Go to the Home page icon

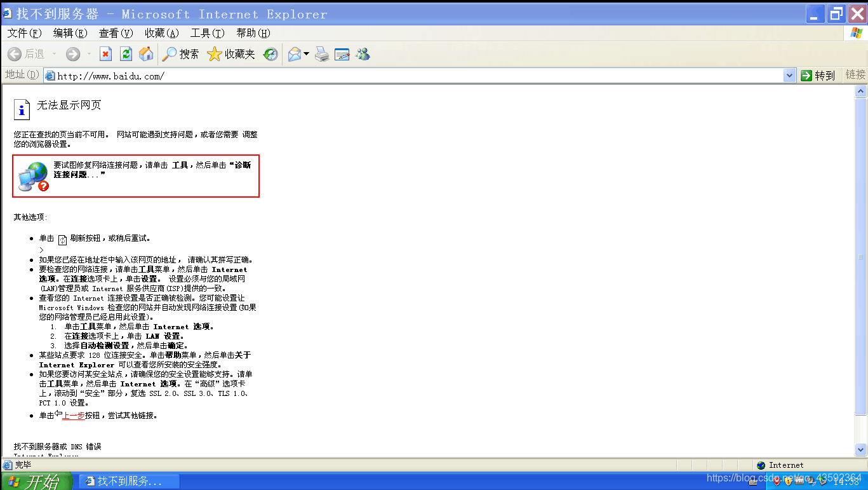pyautogui.click(x=146, y=55)
